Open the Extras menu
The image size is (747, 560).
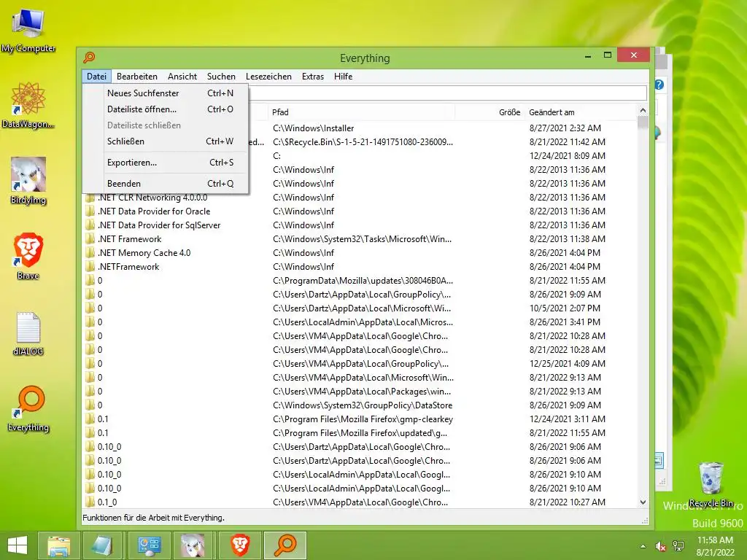click(312, 76)
